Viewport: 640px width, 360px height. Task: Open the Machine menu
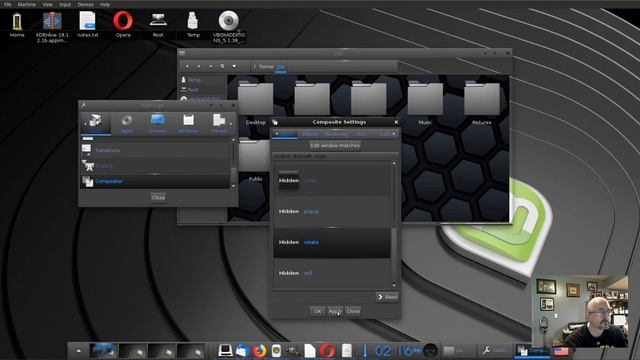[27, 4]
